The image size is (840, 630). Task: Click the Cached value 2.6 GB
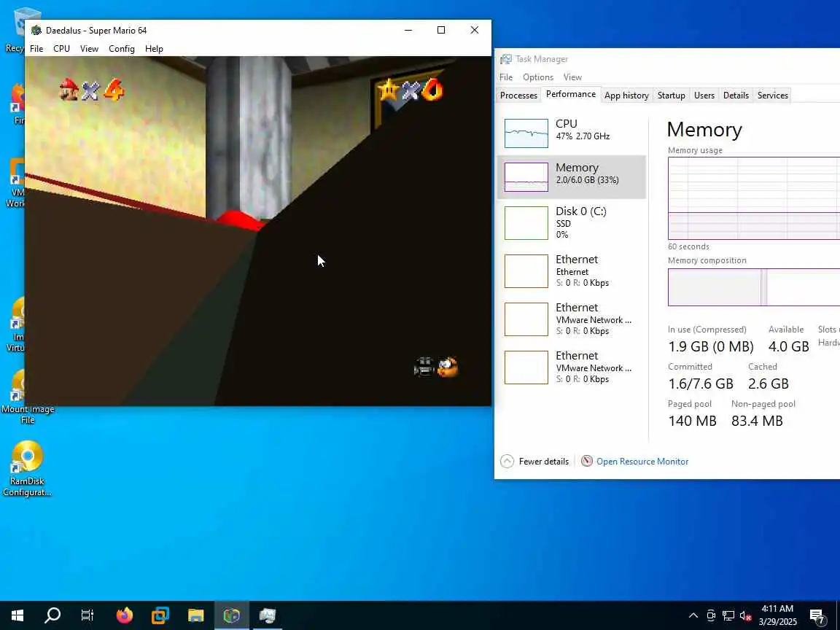(769, 384)
